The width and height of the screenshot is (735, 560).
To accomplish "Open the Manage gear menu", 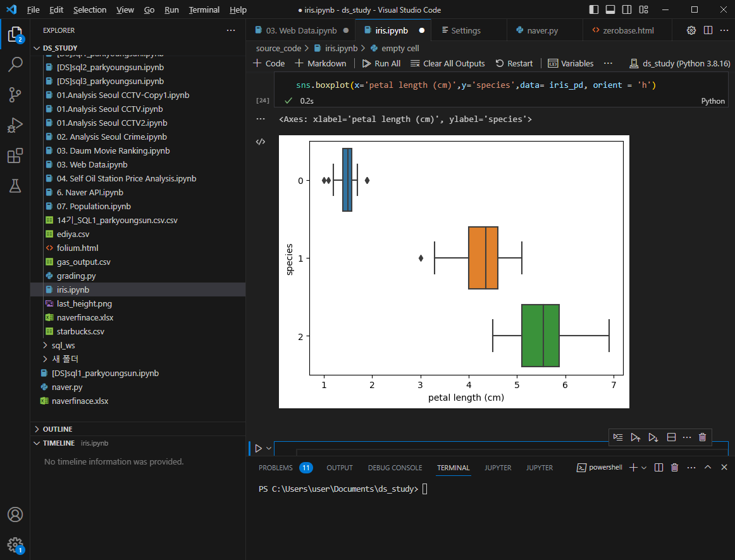I will (15, 545).
